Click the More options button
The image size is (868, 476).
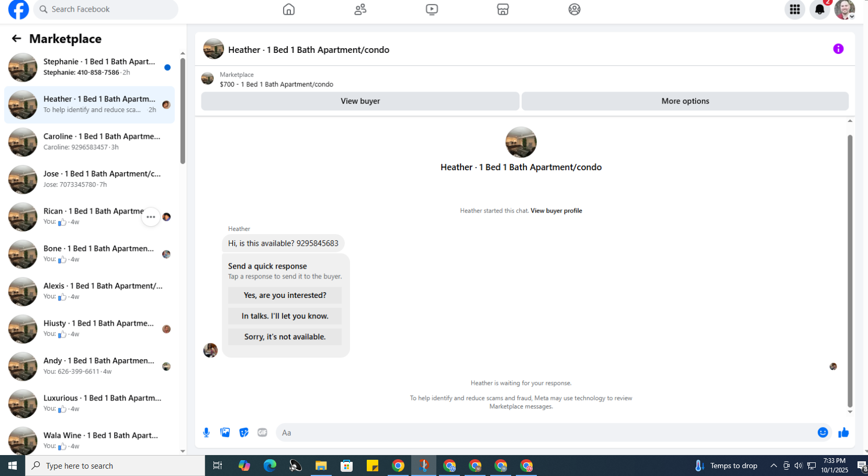(685, 101)
